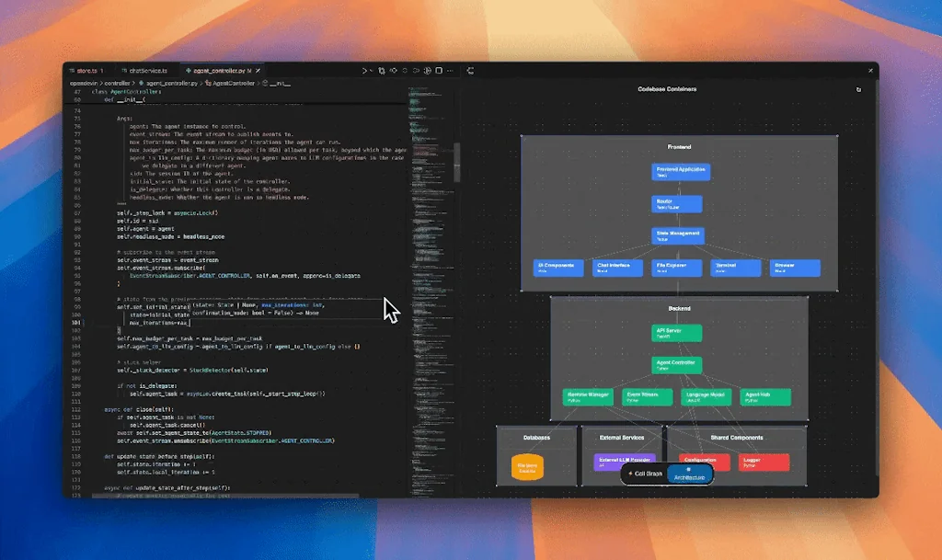This screenshot has width=942, height=560.
Task: Click the go-back arrow icon in the editor toolbar
Action: coord(405,70)
